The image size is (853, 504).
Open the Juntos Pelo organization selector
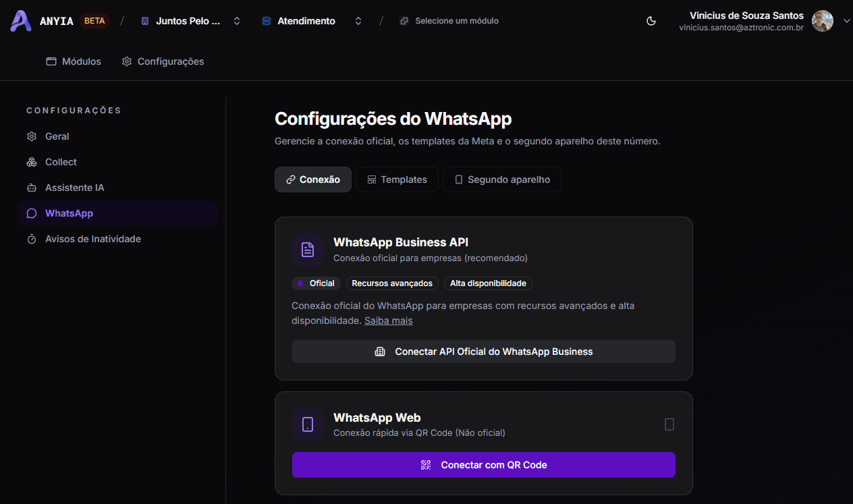tap(191, 21)
